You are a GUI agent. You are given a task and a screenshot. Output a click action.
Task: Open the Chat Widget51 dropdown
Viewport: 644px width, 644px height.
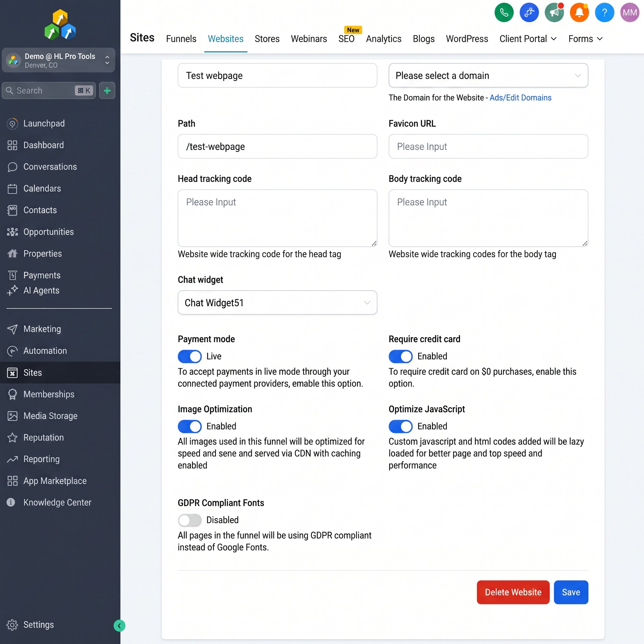[277, 302]
